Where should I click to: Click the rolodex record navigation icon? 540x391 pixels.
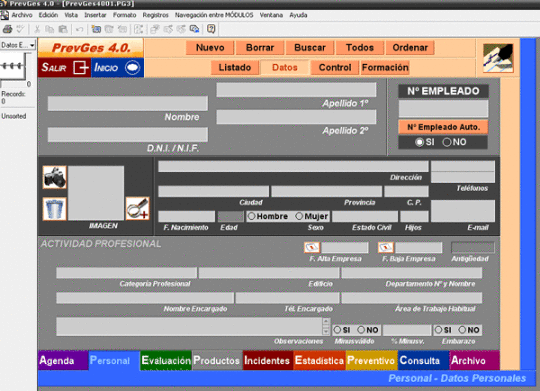12,66
